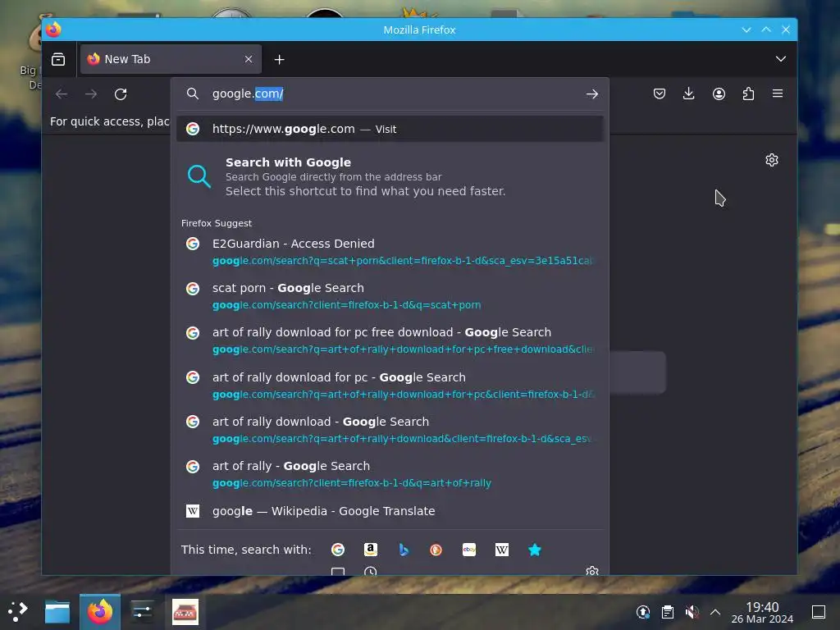Save page to Pocket
Viewport: 840px width, 630px height.
pyautogui.click(x=660, y=94)
